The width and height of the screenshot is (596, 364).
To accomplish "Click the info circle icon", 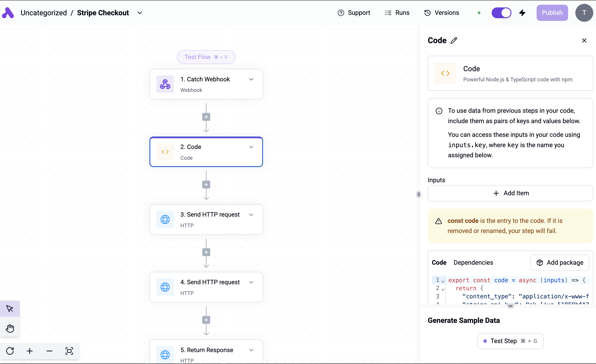I will tap(439, 111).
